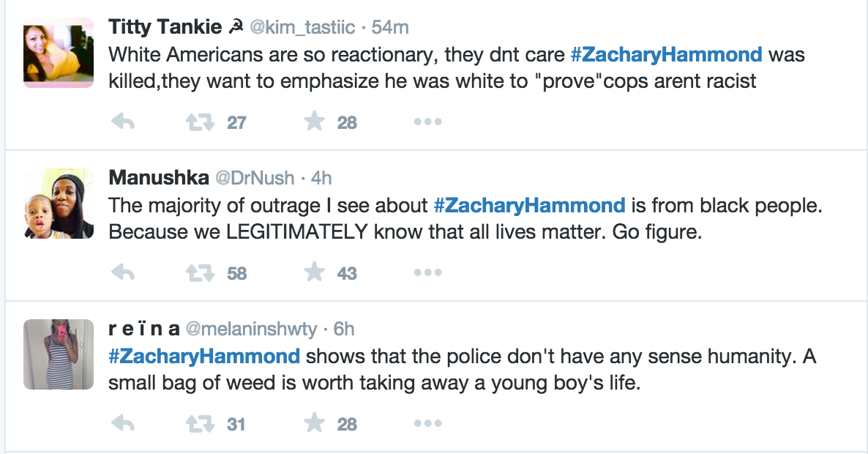Reply to Manushka's tweet

123,273
